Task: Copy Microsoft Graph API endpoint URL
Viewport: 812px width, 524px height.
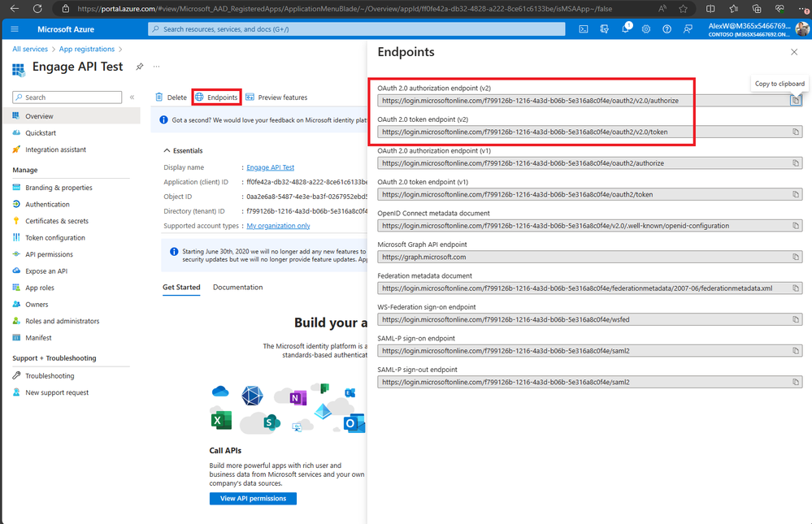Action: (796, 257)
